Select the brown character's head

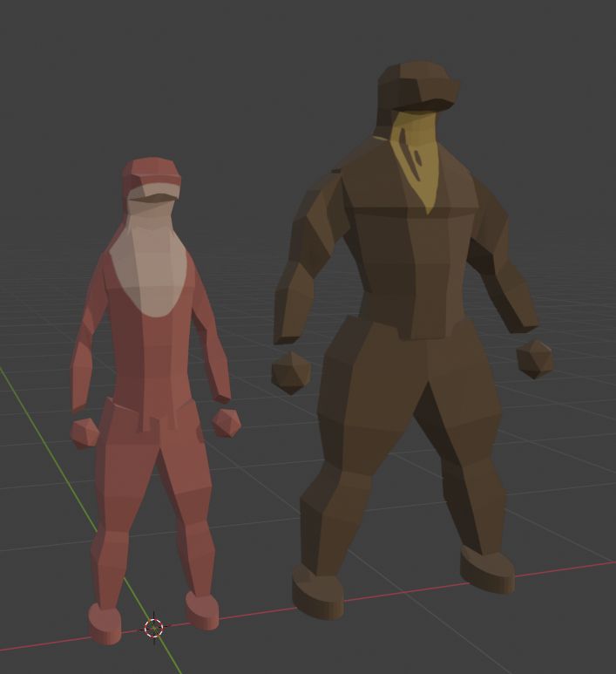click(417, 87)
